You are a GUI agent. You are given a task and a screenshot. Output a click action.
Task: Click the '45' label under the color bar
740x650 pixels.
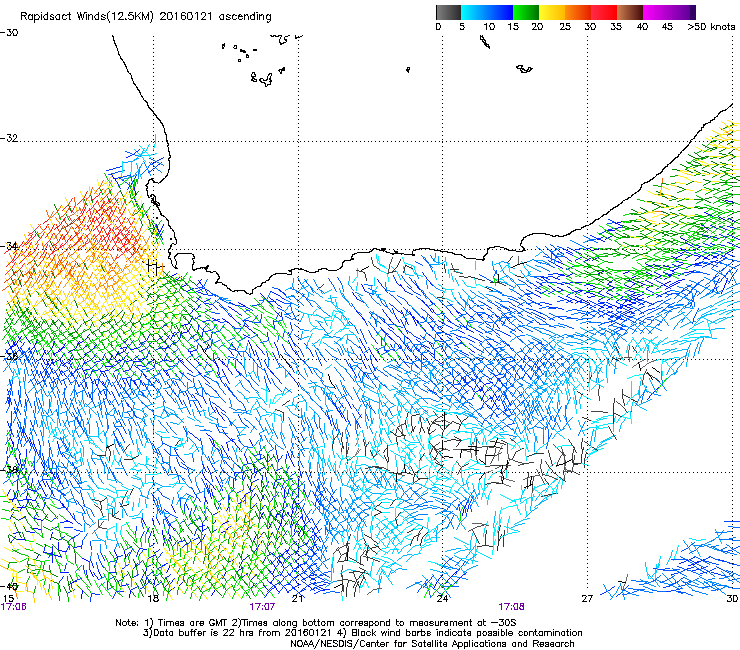[667, 27]
